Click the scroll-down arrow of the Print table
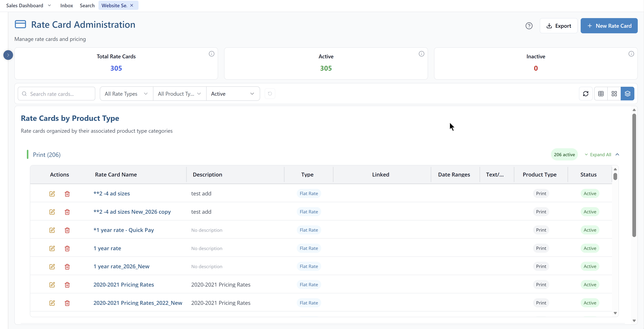The height and width of the screenshot is (329, 644). click(x=615, y=313)
